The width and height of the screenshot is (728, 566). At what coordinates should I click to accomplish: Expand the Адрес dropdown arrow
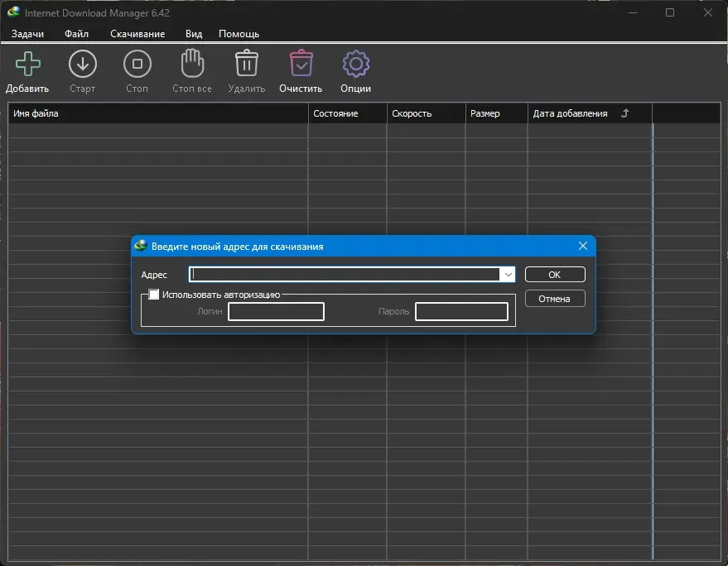[x=508, y=275]
